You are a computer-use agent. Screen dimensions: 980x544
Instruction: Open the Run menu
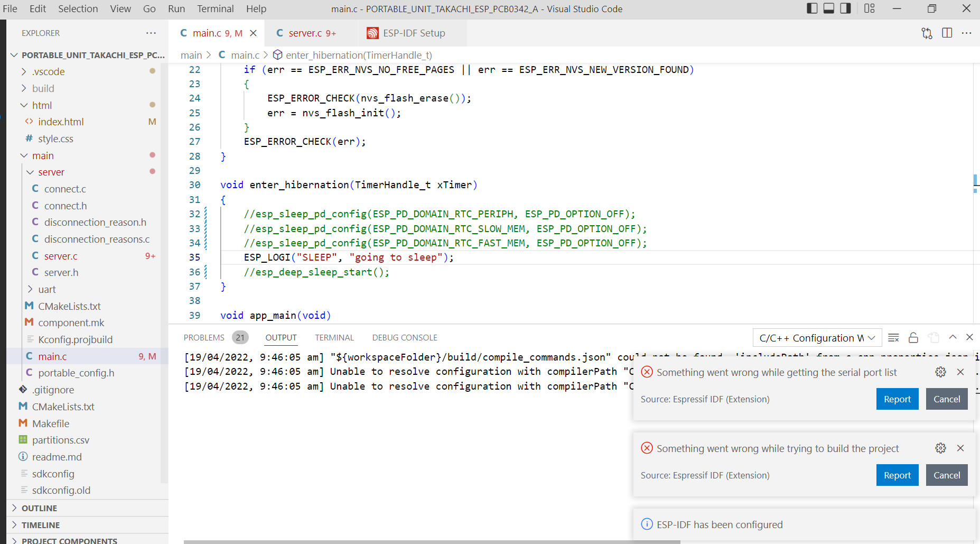[176, 8]
